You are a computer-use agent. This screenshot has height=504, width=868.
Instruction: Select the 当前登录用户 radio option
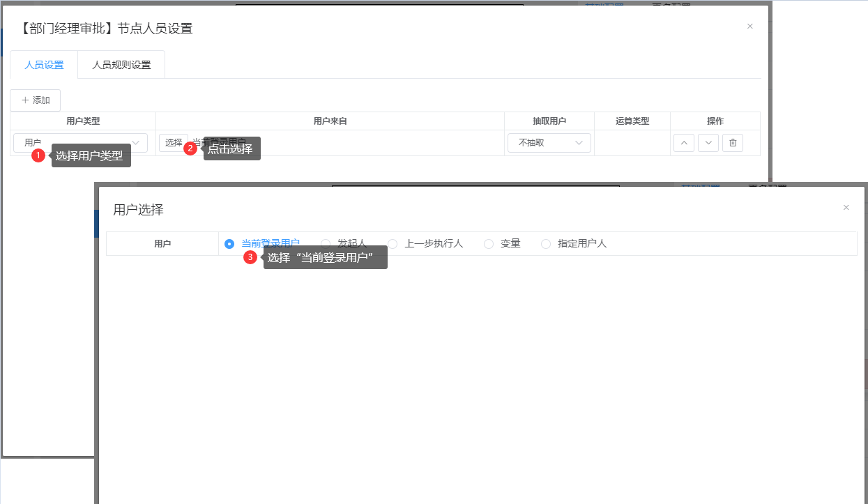[x=262, y=243]
